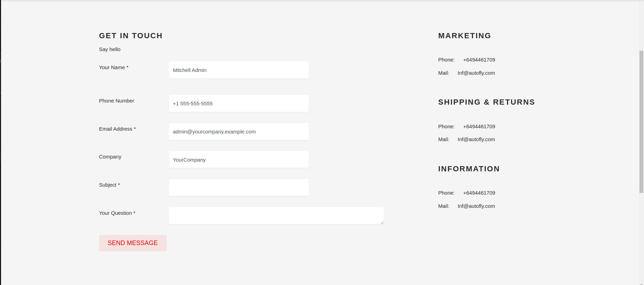This screenshot has height=285, width=644.
Task: Click the empty Subject input field
Action: pyautogui.click(x=238, y=188)
